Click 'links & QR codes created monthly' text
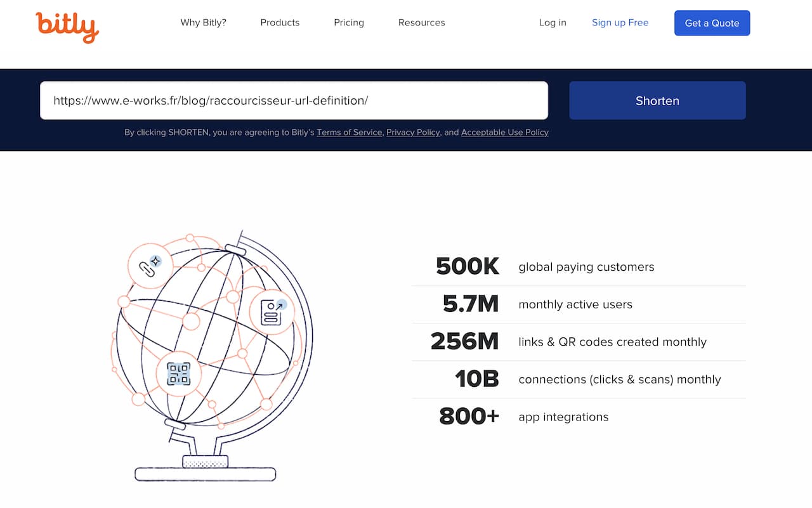The height and width of the screenshot is (508, 812). [x=612, y=342]
